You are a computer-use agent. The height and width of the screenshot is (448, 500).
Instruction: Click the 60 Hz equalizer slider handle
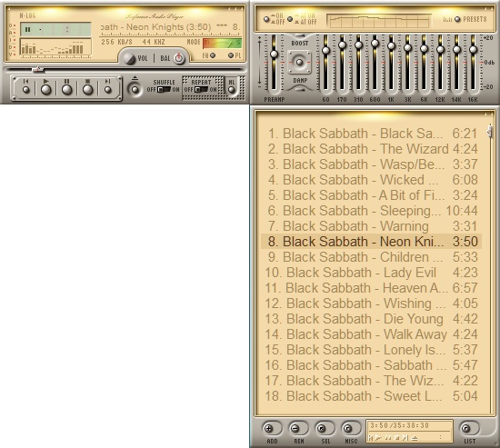[x=325, y=50]
